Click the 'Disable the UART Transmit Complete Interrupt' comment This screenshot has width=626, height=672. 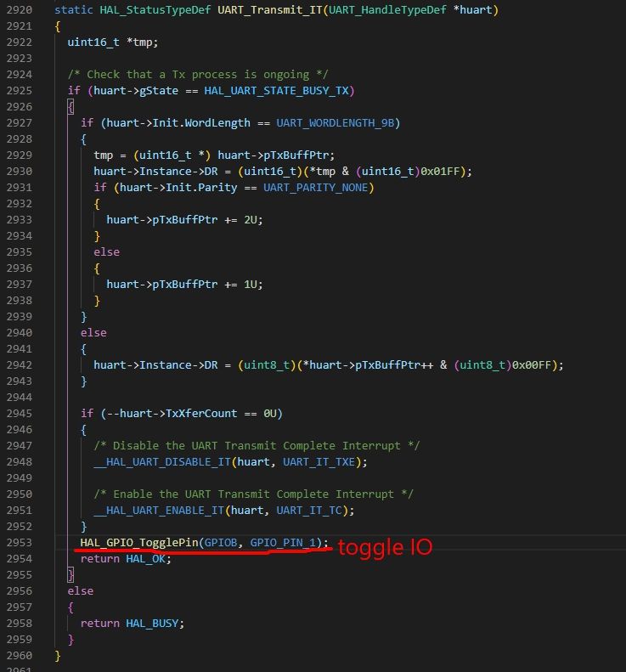click(257, 446)
